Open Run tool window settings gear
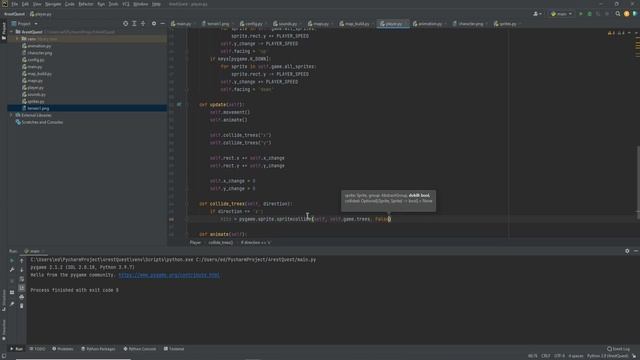640x360 pixels. (627, 251)
